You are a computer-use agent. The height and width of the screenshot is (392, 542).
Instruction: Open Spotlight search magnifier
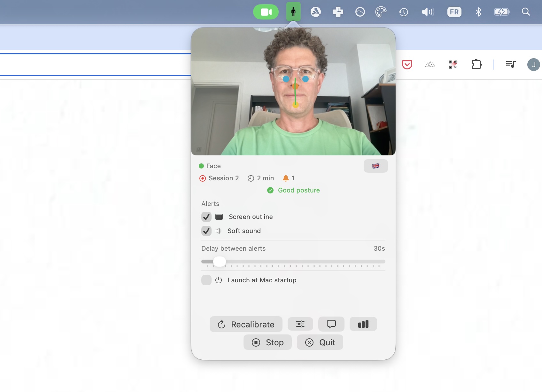click(x=526, y=12)
